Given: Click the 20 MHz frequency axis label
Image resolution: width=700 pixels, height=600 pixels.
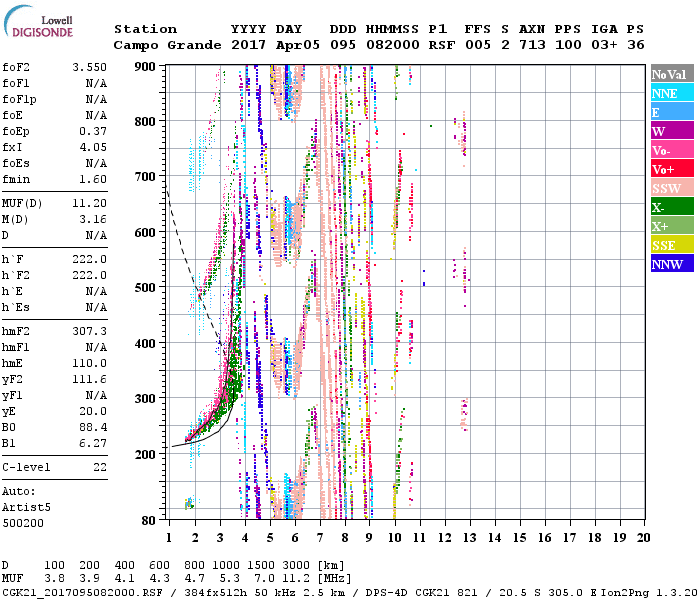Looking at the screenshot, I should pos(643,537).
